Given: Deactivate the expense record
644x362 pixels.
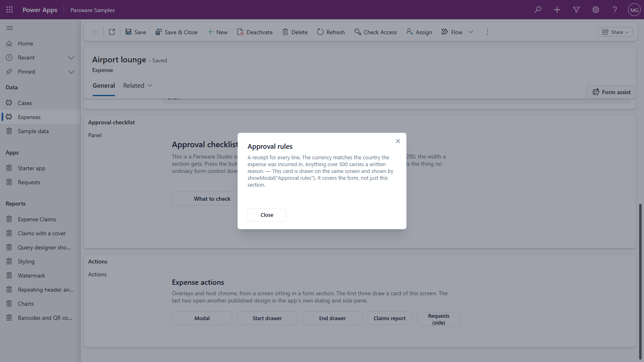Looking at the screenshot, I should click(255, 32).
